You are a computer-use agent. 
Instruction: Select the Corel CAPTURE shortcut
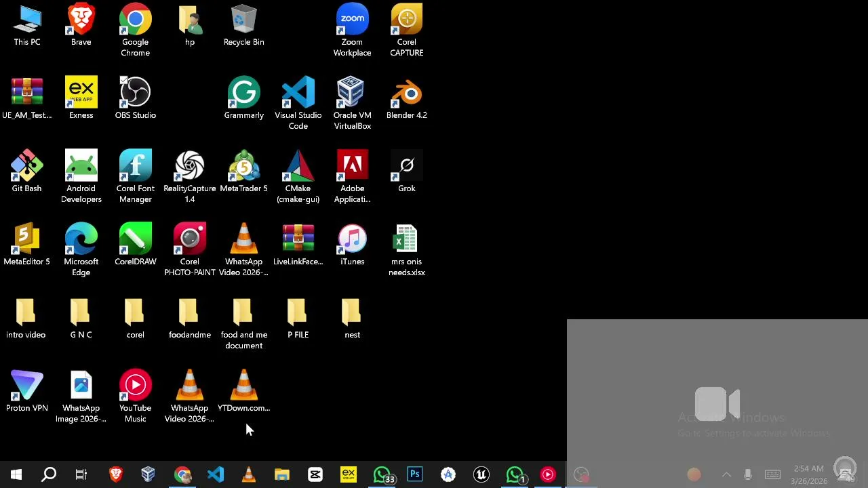pyautogui.click(x=407, y=30)
